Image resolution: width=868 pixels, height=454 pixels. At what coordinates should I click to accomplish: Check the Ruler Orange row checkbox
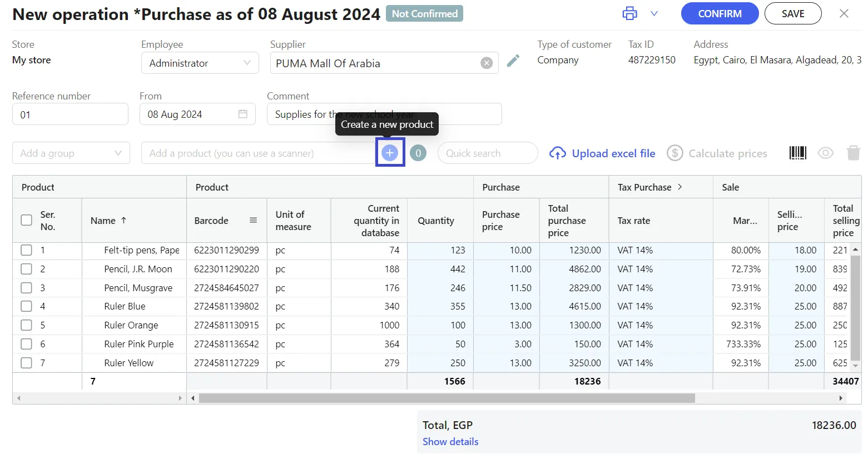tap(26, 325)
